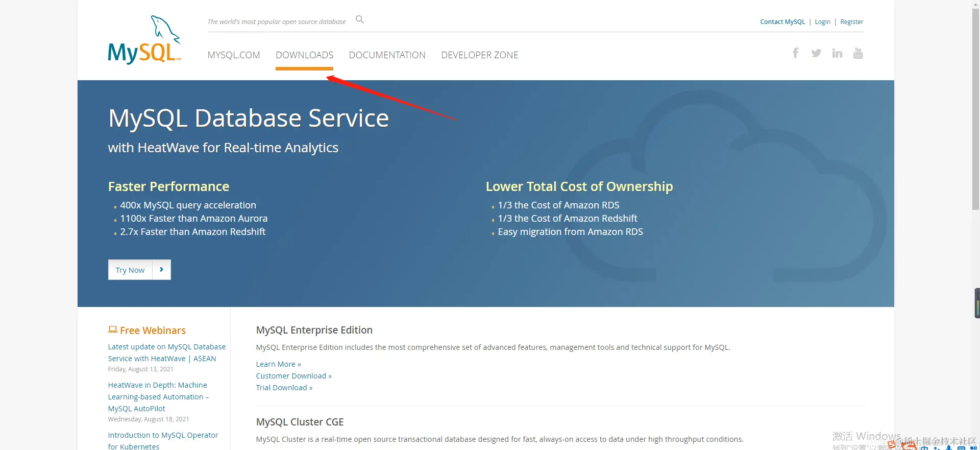Viewport: 980px width, 450px height.
Task: Click the Faster Performance heading
Action: (168, 186)
